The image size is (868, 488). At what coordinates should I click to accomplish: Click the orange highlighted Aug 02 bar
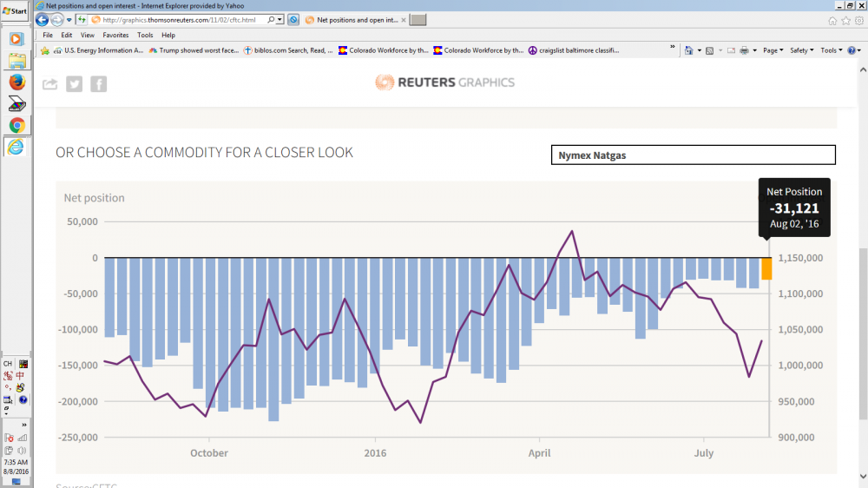click(766, 268)
